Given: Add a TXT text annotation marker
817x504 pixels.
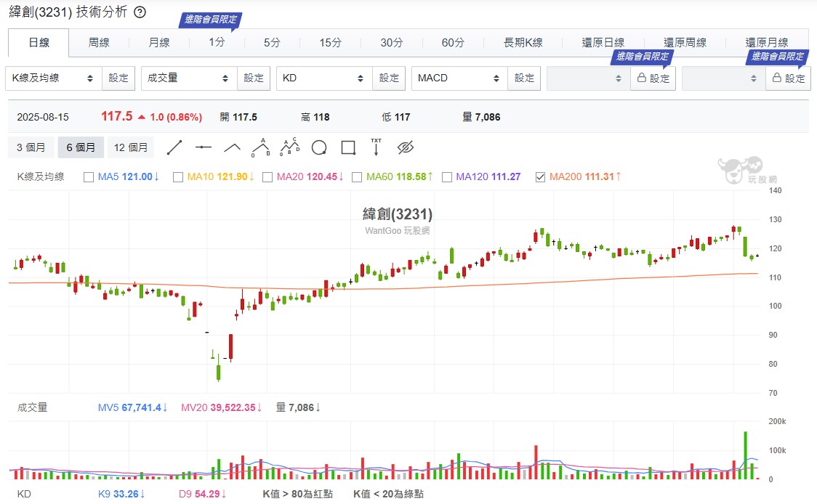Looking at the screenshot, I should tap(376, 147).
